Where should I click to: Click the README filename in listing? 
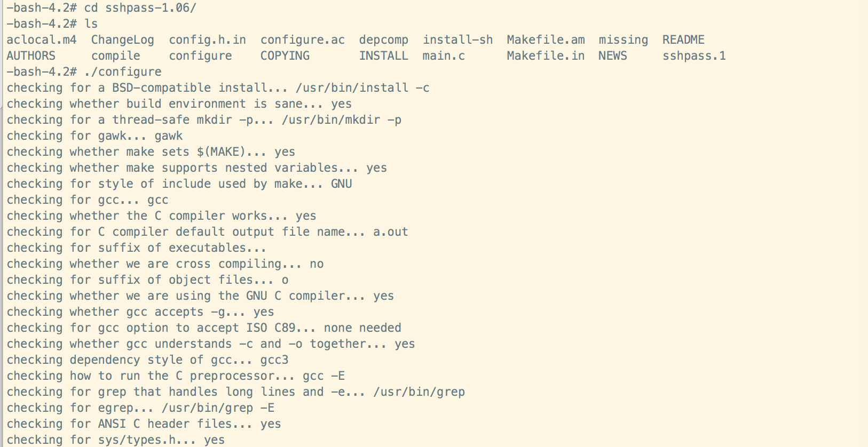[x=683, y=40]
